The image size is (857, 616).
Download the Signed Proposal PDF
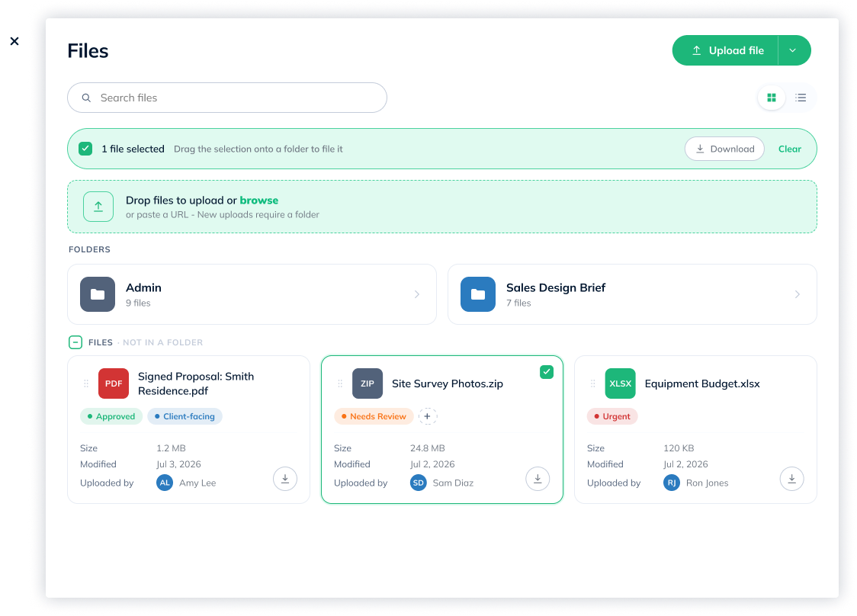pyautogui.click(x=285, y=479)
